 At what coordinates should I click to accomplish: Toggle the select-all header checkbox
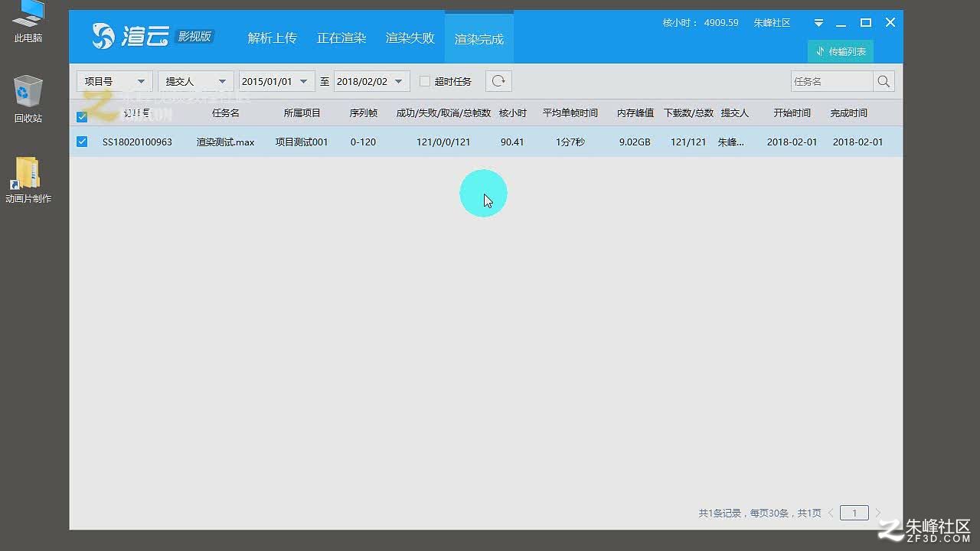point(82,116)
